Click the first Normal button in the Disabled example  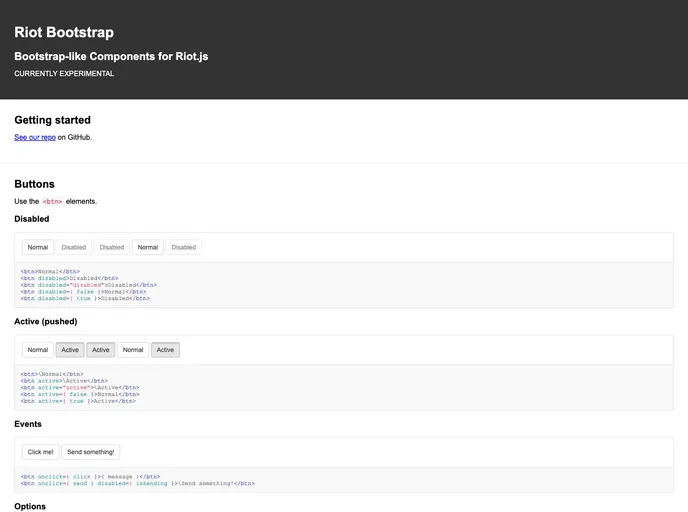coord(38,247)
